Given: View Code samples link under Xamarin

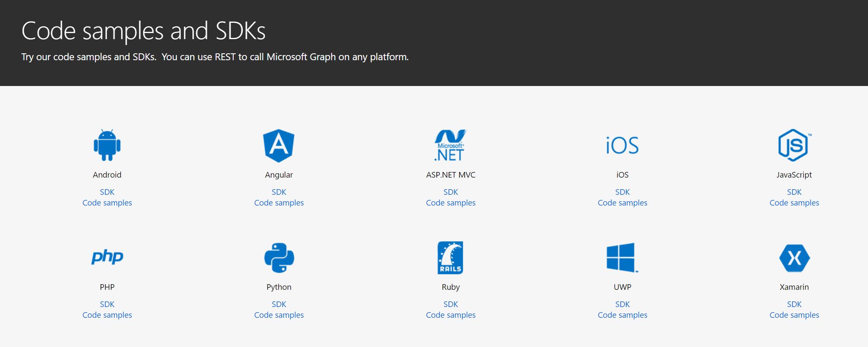Looking at the screenshot, I should point(794,315).
